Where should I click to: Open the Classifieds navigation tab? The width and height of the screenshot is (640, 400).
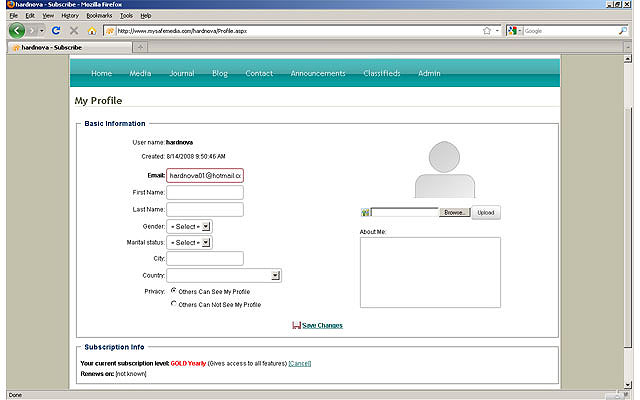(381, 73)
